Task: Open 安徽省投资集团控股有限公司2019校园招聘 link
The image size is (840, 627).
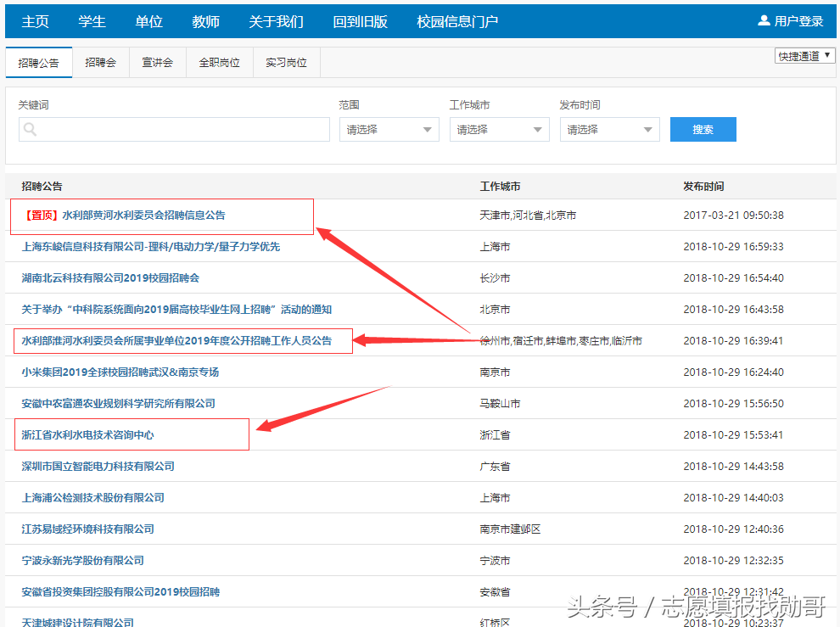Action: 120,591
